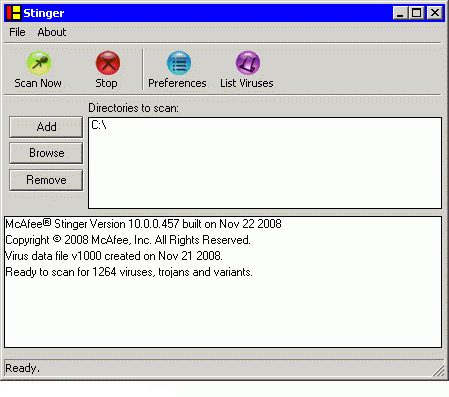This screenshot has height=397, width=449.
Task: Click the Copyright 2008 McAfee line
Action: click(128, 240)
